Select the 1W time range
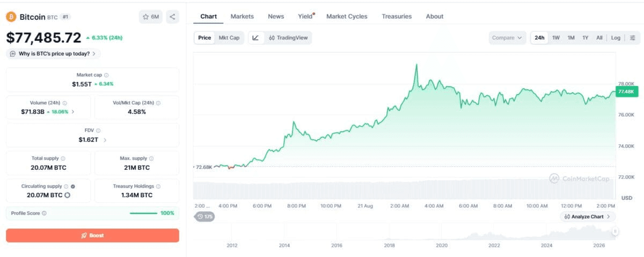Screen dimensions: 644x257 pyautogui.click(x=556, y=38)
